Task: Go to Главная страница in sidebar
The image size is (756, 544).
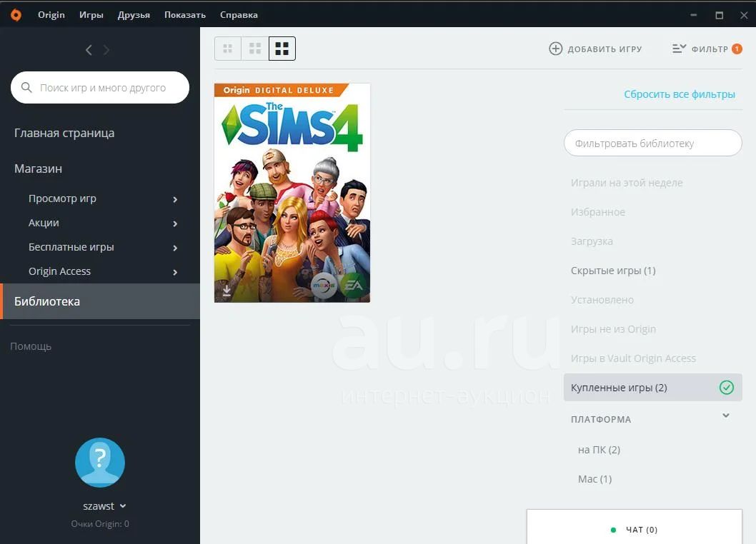Action: point(64,133)
